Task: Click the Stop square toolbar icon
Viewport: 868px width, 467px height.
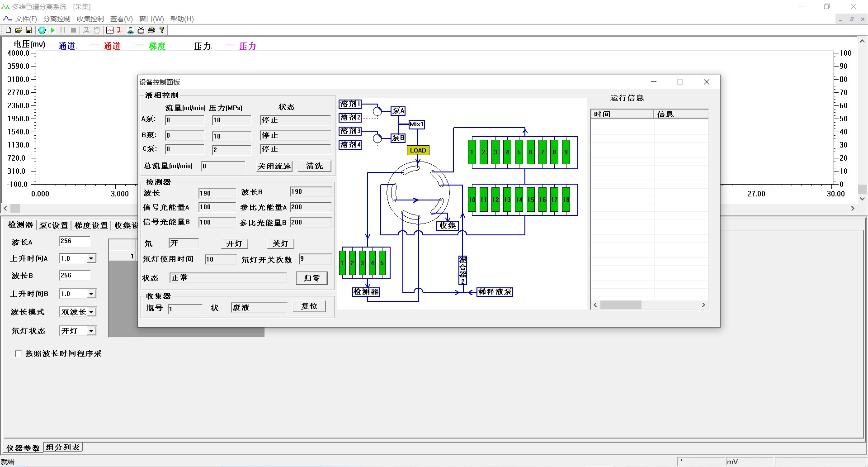Action: coord(73,30)
